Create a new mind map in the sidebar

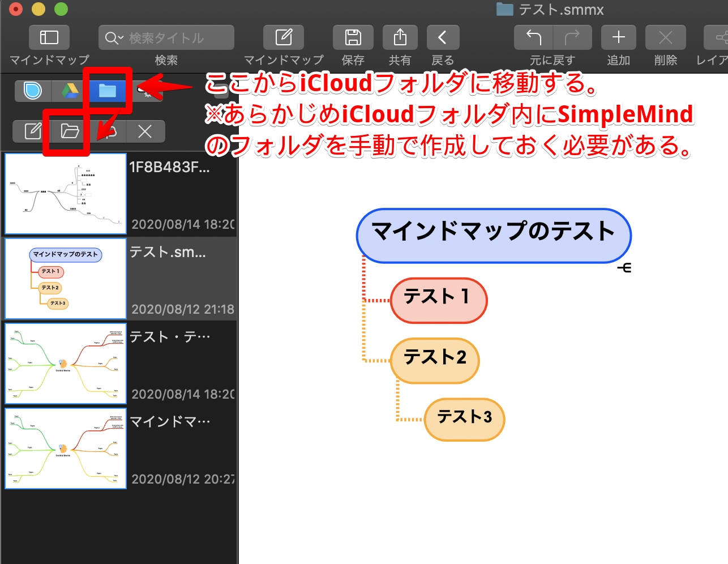[x=33, y=131]
